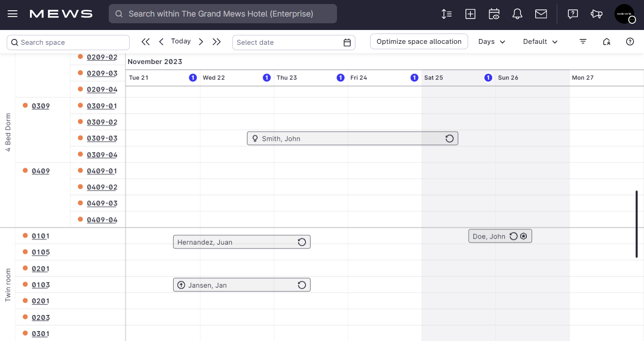Open the Select date picker
The image size is (644, 341).
294,42
